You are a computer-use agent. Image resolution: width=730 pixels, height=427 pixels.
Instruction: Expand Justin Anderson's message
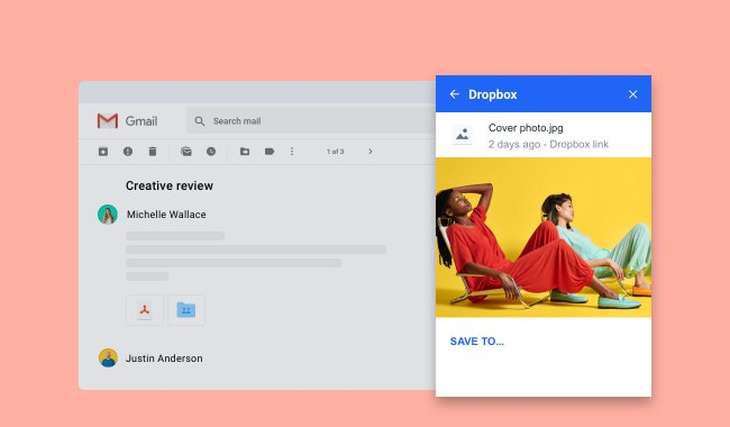coord(164,358)
